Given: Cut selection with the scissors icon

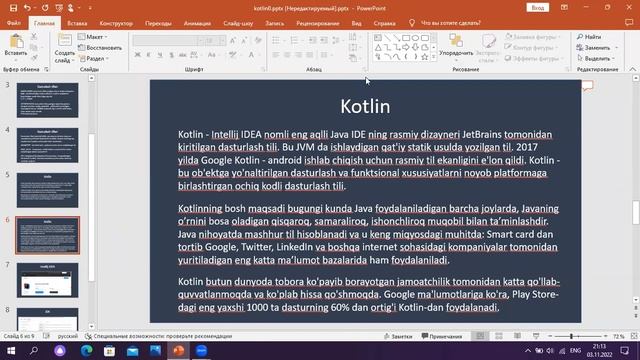Looking at the screenshot, I should 34,36.
